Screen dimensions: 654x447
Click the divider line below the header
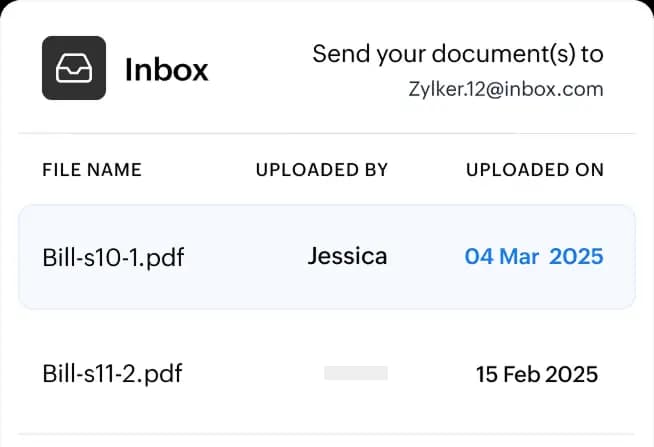click(327, 133)
